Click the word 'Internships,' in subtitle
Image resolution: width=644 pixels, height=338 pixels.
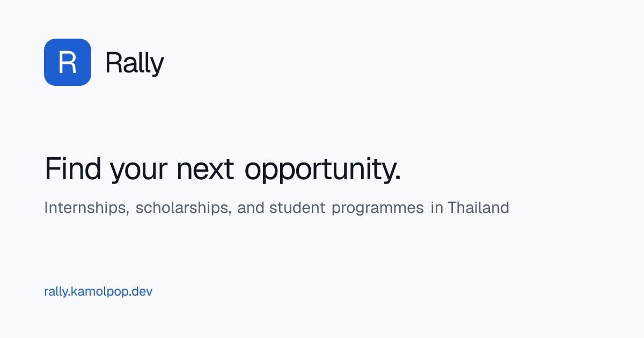point(87,208)
